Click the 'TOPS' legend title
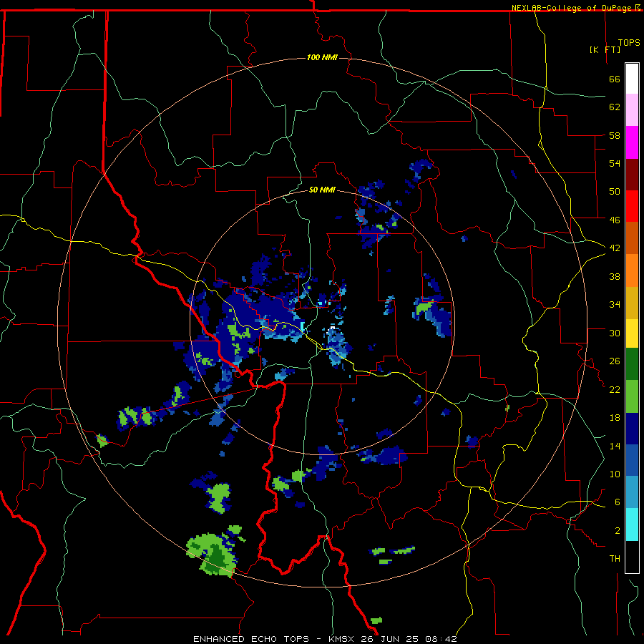Viewport: 644px width, 644px height. 629,43
